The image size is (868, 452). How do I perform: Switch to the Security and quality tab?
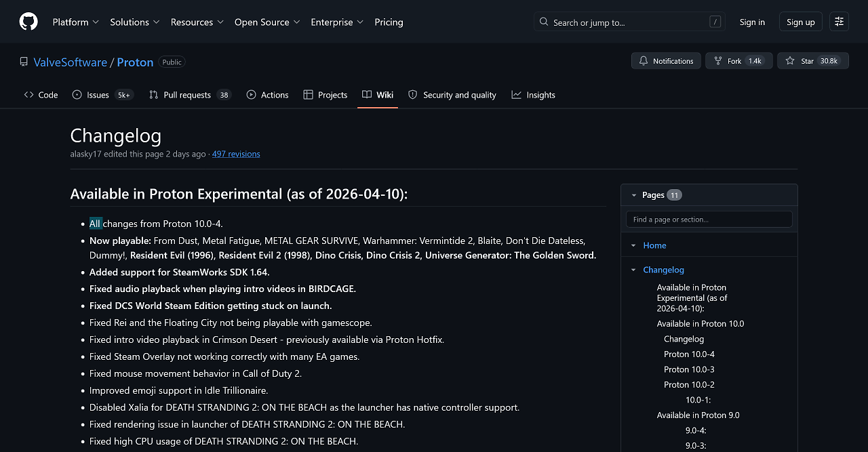[x=452, y=95]
